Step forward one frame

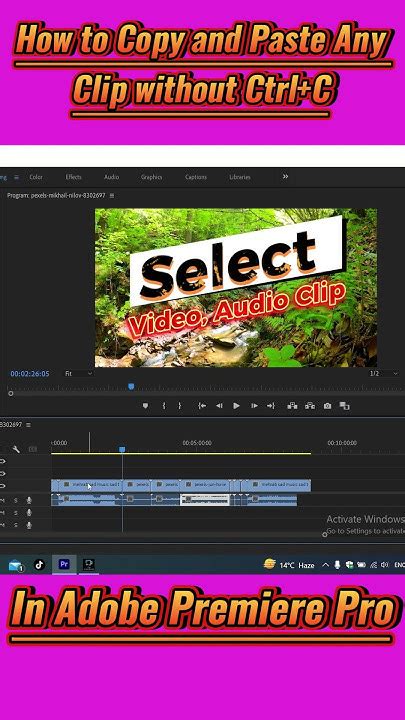pos(253,406)
